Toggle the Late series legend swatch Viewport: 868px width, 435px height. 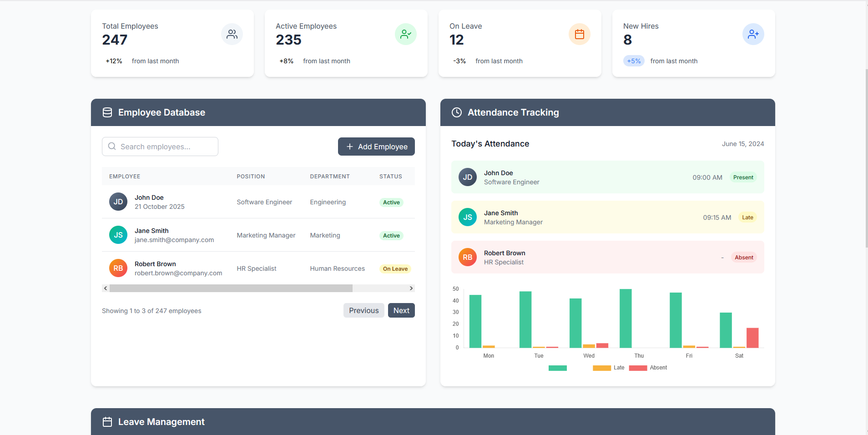(x=602, y=368)
